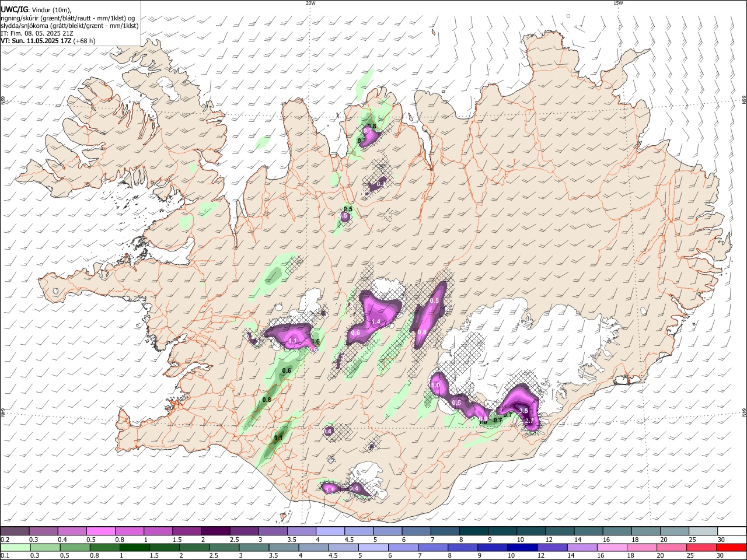The image size is (747, 560).
Task: Pick the dark green 1 swatch, lower legend row
Action: (134, 547)
